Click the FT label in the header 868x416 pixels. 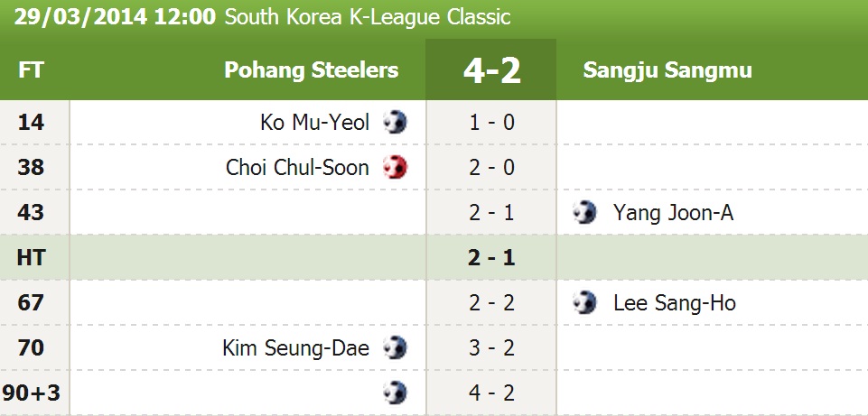pos(31,70)
